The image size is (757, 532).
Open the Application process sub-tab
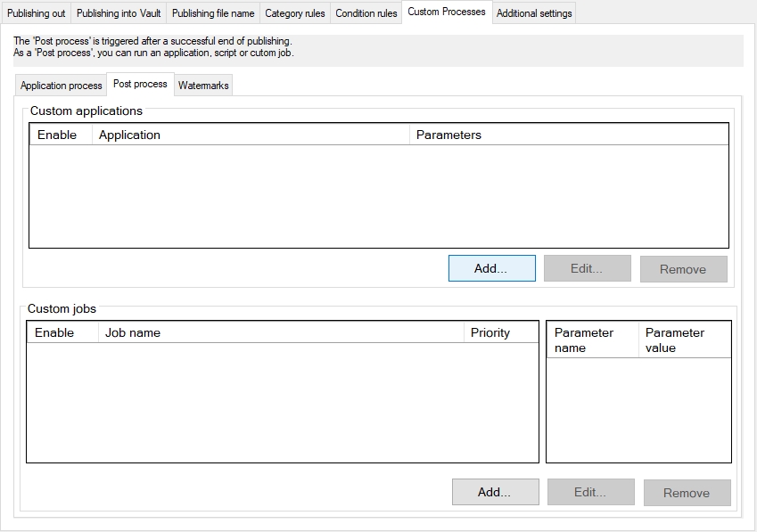pyautogui.click(x=62, y=86)
